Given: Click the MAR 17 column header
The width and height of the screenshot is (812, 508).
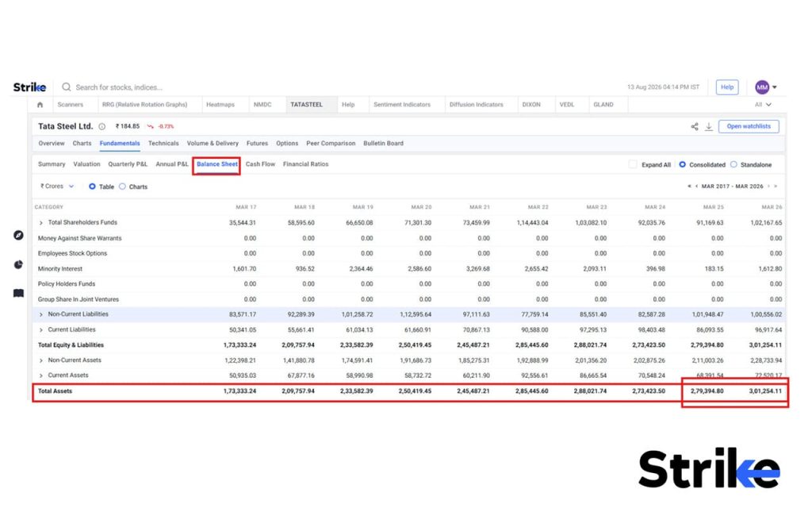Looking at the screenshot, I should pyautogui.click(x=246, y=207).
